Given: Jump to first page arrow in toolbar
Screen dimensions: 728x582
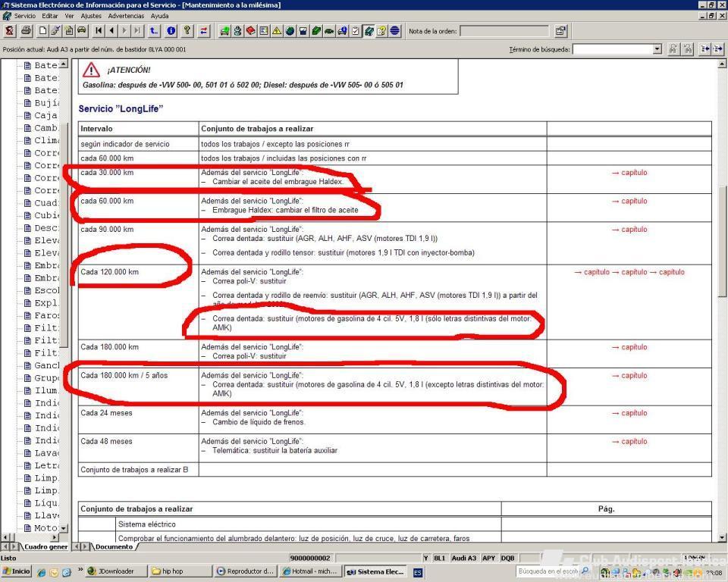Looking at the screenshot, I should (x=99, y=31).
